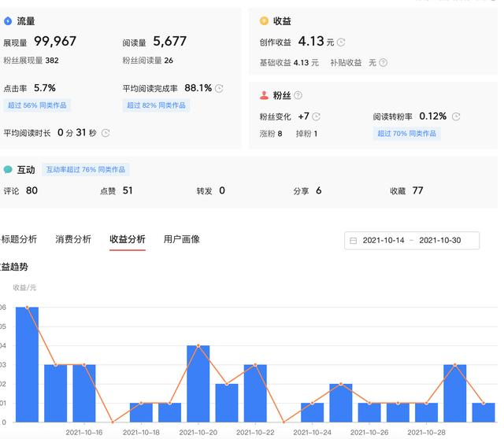The image size is (504, 439).
Task: Click the question mark icon next to 补贴收益
Action: pos(384,63)
